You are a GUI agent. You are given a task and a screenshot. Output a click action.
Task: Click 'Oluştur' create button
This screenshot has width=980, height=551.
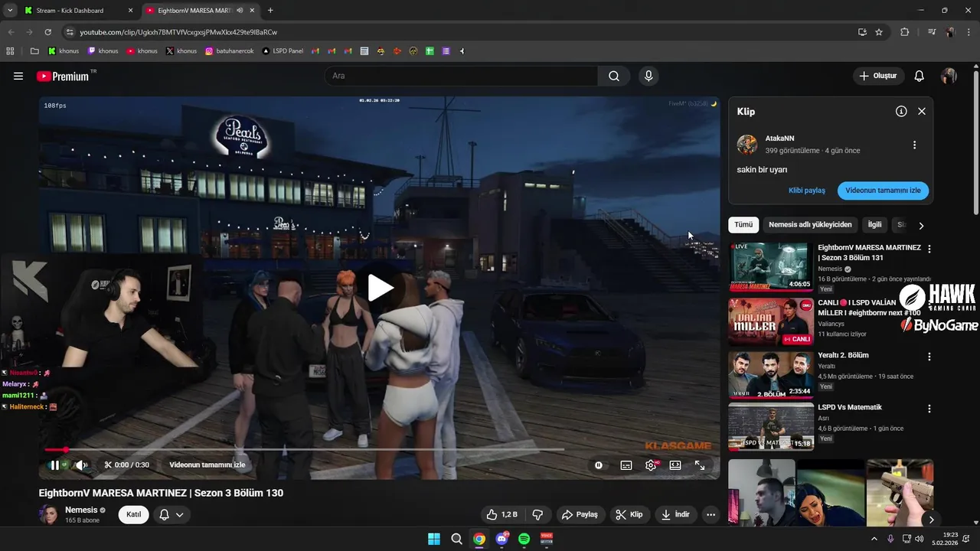click(x=879, y=76)
